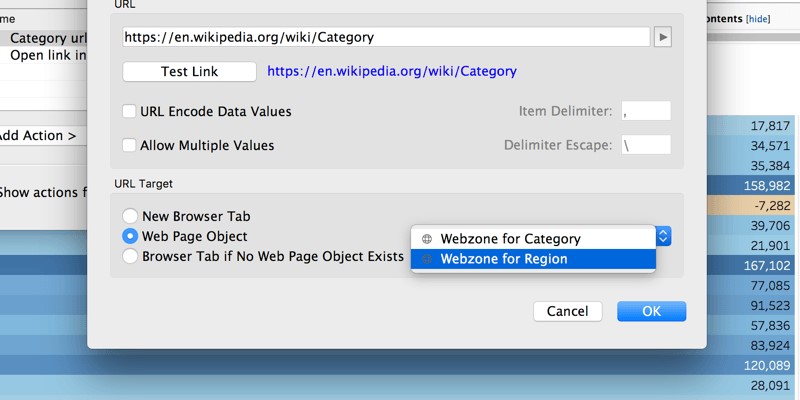
Task: Click the Test Link button
Action: click(x=189, y=71)
